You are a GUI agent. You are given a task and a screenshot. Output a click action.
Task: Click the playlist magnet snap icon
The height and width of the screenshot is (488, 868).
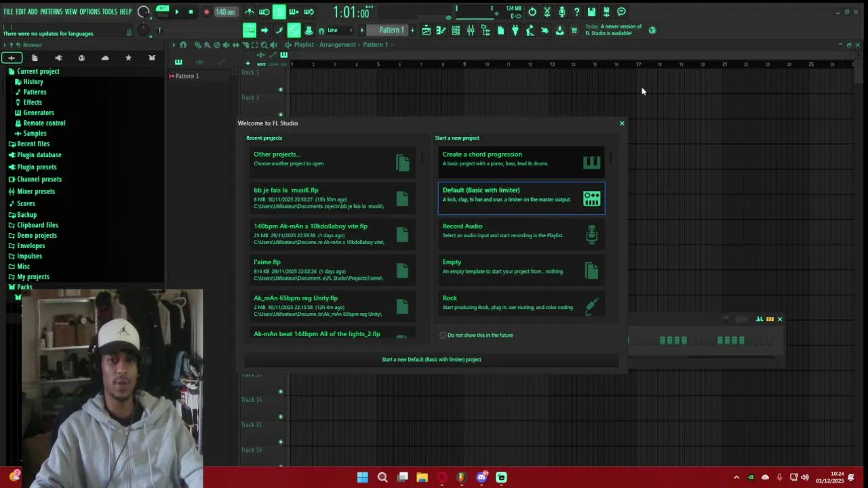(183, 45)
